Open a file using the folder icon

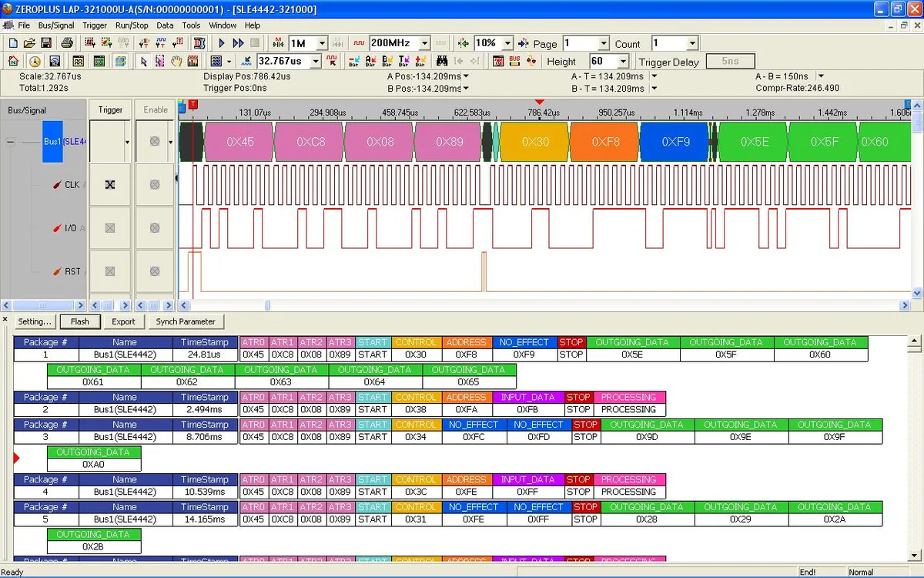click(28, 43)
